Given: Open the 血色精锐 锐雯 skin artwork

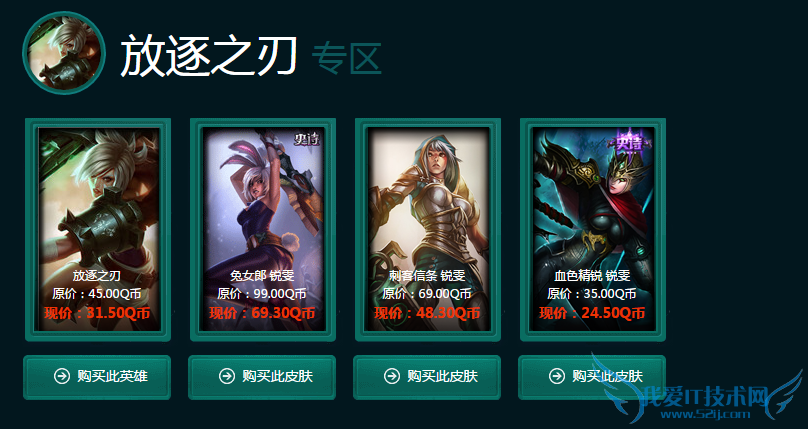Looking at the screenshot, I should click(593, 229).
